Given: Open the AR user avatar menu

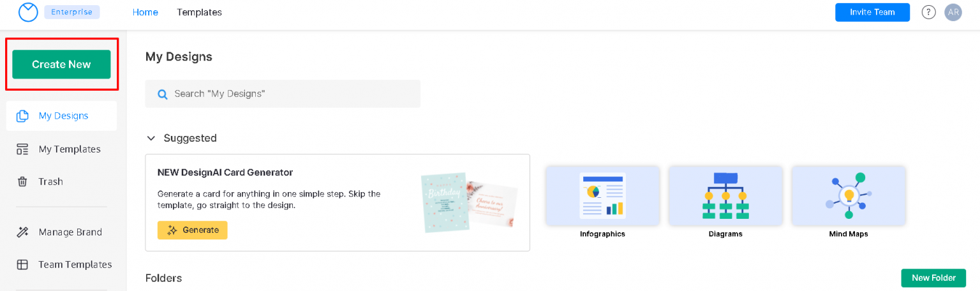Looking at the screenshot, I should 953,12.
